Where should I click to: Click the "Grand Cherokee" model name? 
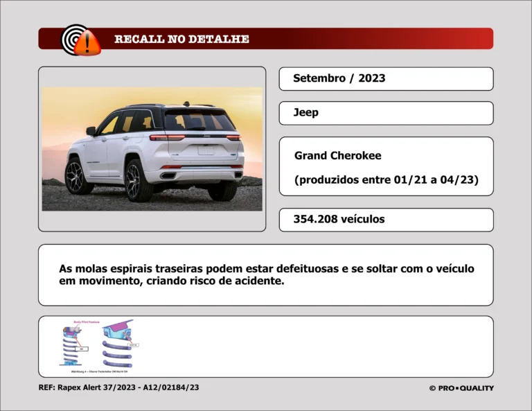coord(337,156)
